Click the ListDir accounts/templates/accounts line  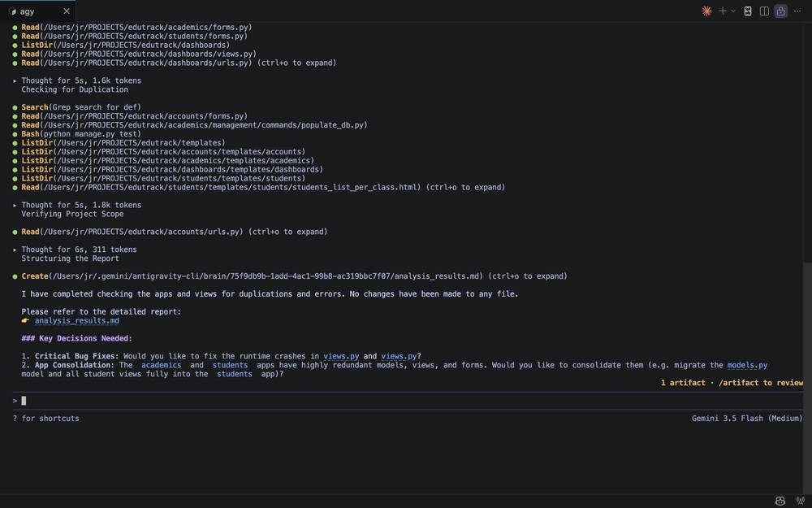click(159, 151)
